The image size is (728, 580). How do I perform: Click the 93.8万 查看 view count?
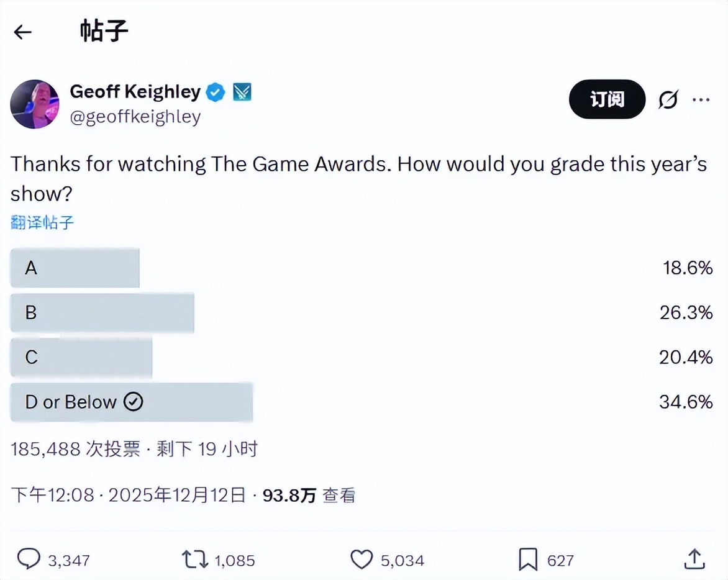(x=309, y=495)
